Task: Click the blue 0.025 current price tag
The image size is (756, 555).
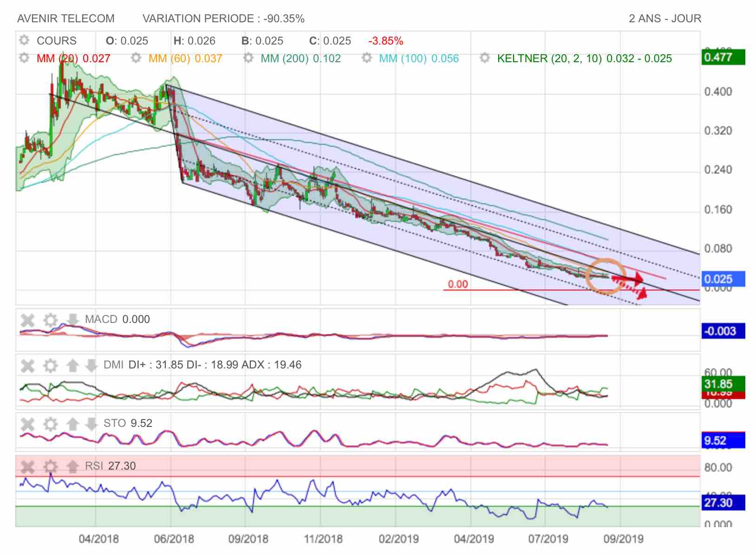Action: (723, 279)
